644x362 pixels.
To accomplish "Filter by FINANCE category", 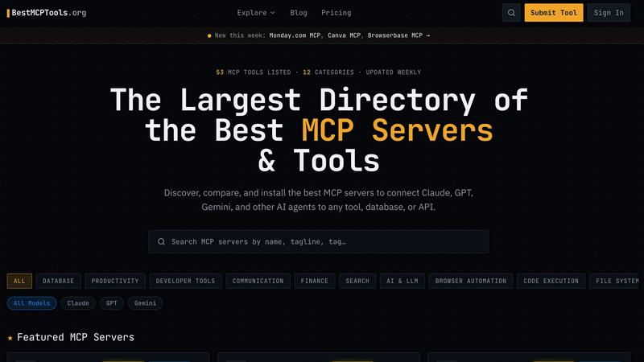I will [x=315, y=281].
